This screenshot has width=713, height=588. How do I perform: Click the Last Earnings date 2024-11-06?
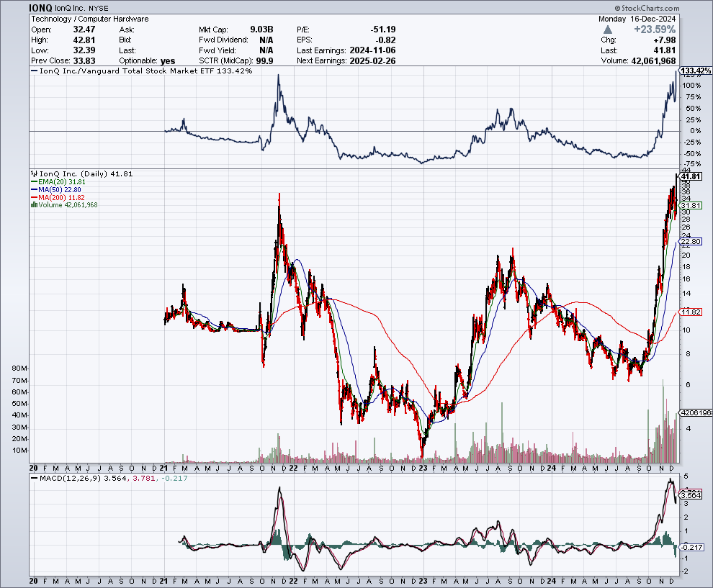click(373, 50)
